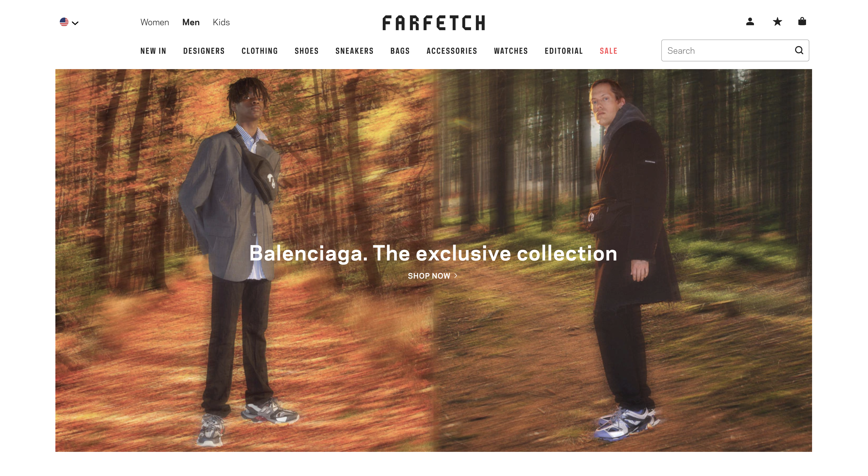The width and height of the screenshot is (868, 476).
Task: Select the Kids menu tab
Action: coord(221,22)
